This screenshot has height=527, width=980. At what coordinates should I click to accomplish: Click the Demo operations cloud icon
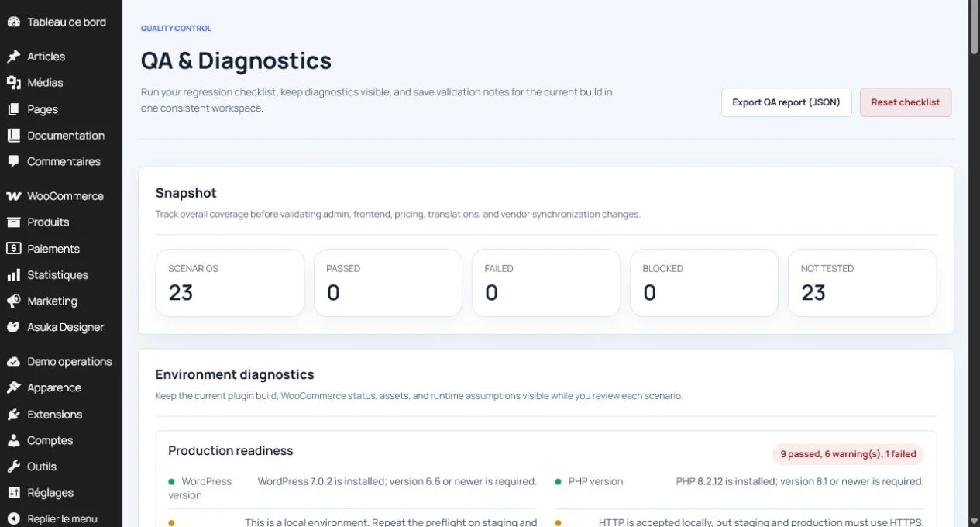click(x=13, y=362)
